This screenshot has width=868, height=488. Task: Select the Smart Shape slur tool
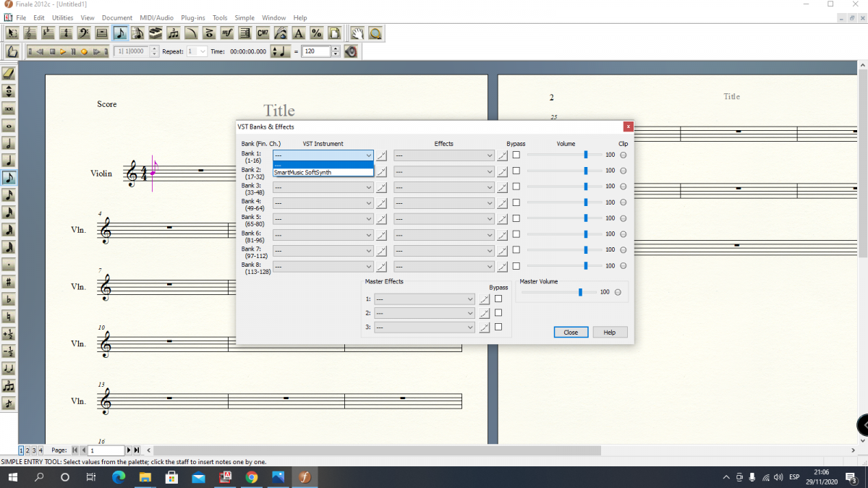pos(191,33)
